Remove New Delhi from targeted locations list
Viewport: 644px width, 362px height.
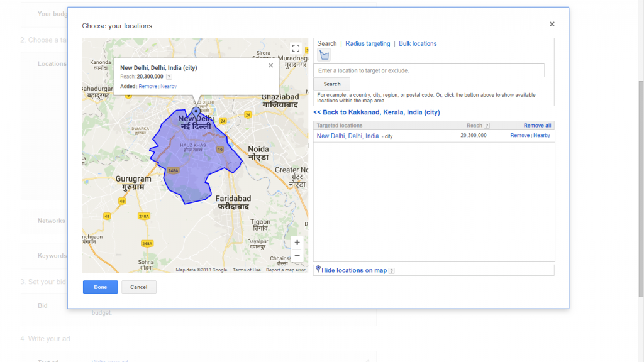[x=519, y=136]
